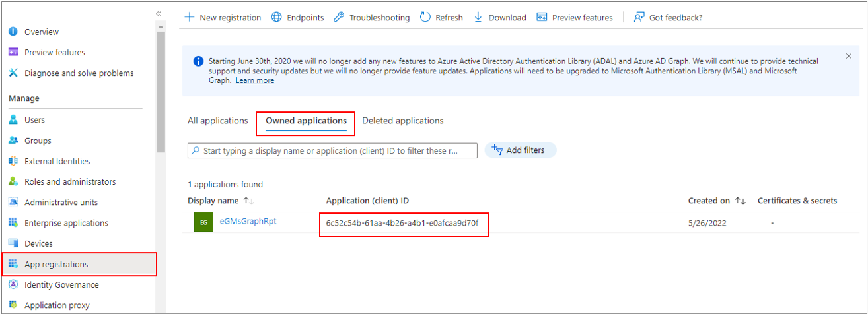Viewport: 868px width, 314px height.
Task: Click the Diagnose and solve problems icon
Action: [x=13, y=73]
